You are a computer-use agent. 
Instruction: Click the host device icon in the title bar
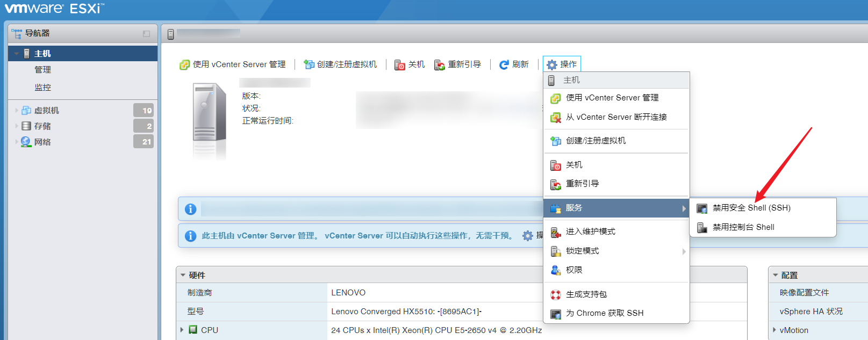tap(170, 34)
